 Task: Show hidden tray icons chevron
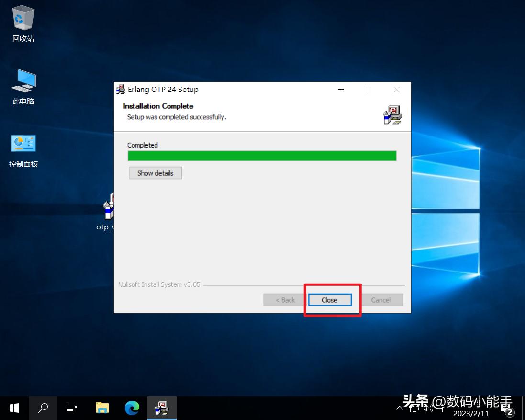point(400,408)
